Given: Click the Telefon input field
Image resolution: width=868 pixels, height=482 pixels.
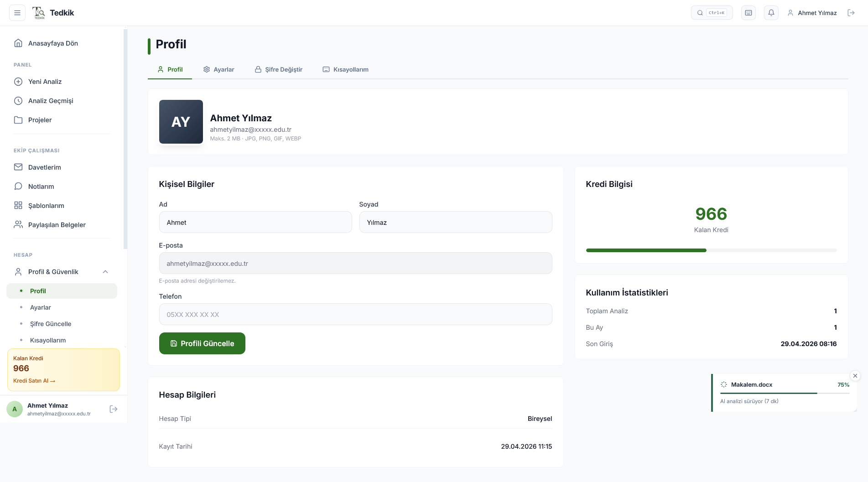Looking at the screenshot, I should click(x=355, y=314).
